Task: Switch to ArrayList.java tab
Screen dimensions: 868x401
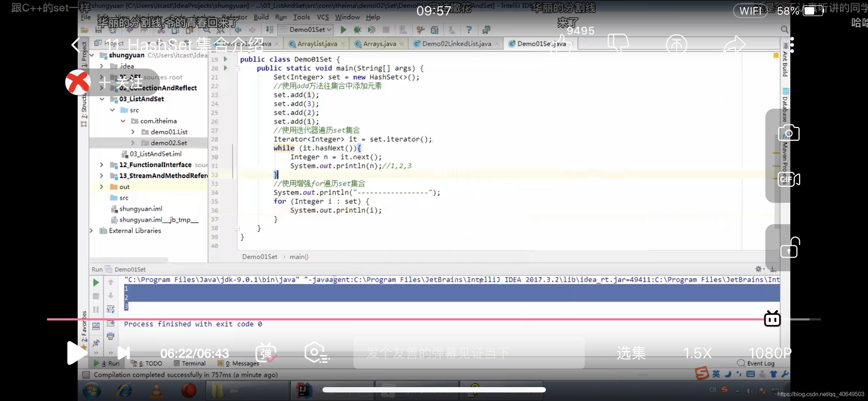Action: 317,44
